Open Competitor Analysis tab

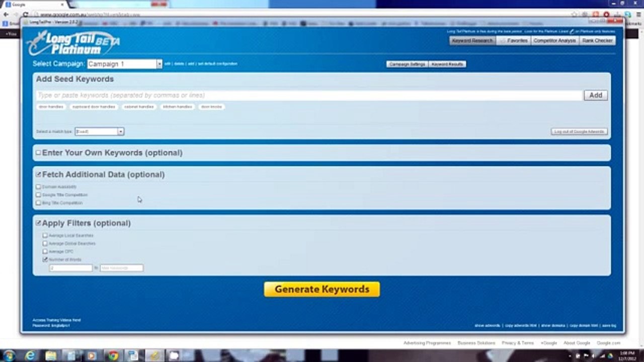(554, 41)
